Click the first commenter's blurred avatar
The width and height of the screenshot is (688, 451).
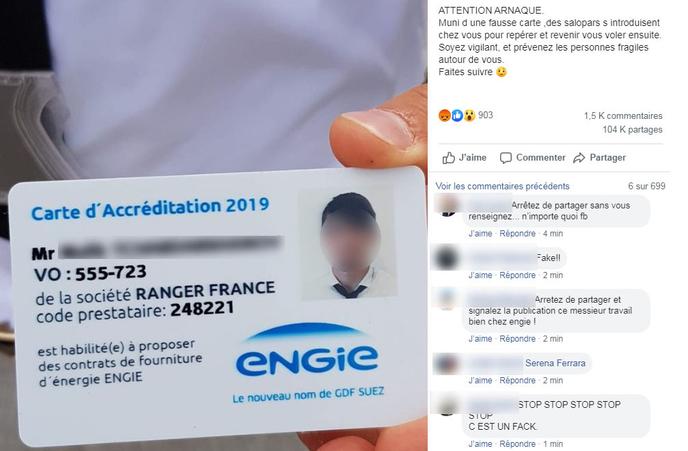tap(448, 205)
